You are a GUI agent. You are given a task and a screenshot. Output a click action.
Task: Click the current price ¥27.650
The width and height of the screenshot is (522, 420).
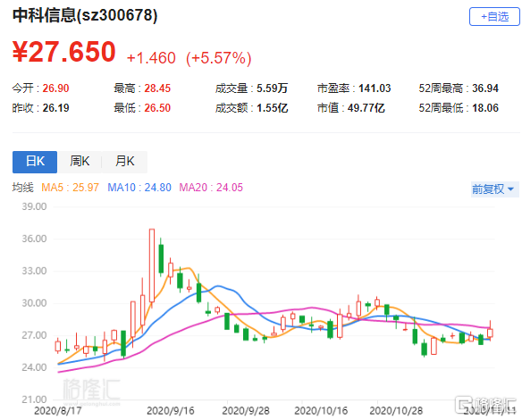64,52
